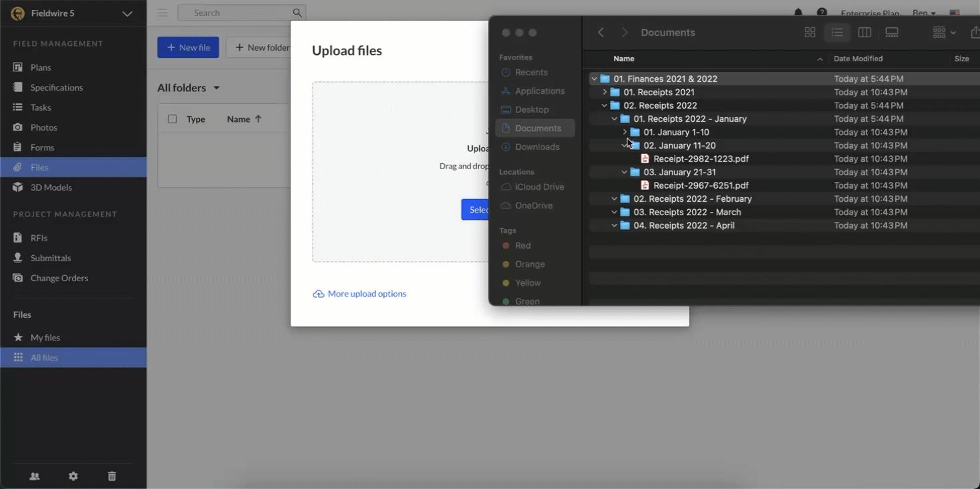Switch Finder to icon grid view
The width and height of the screenshot is (980, 489).
pos(810,33)
